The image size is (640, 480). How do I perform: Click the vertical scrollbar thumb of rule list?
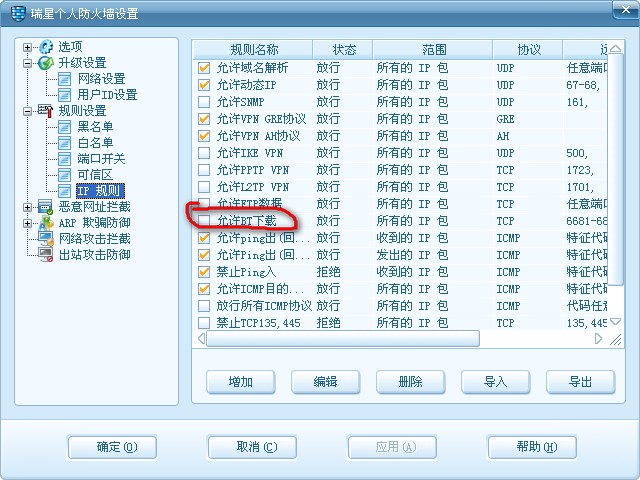pos(615,169)
